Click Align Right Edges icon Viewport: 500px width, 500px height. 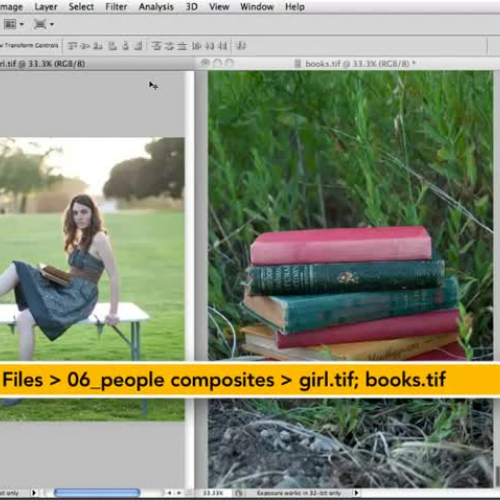click(x=138, y=46)
